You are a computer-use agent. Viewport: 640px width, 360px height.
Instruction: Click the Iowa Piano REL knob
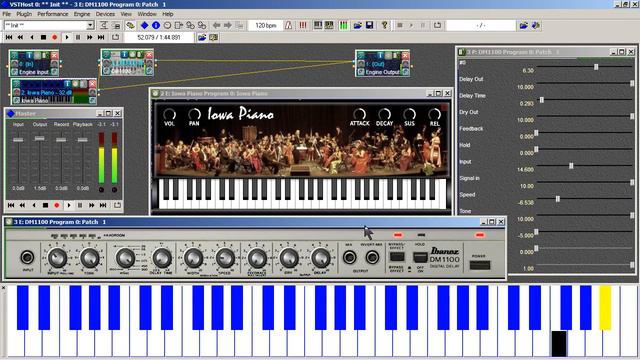coord(435,115)
